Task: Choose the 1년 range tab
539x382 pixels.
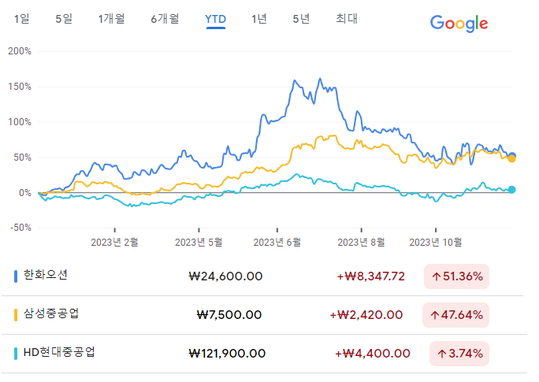Action: 259,19
